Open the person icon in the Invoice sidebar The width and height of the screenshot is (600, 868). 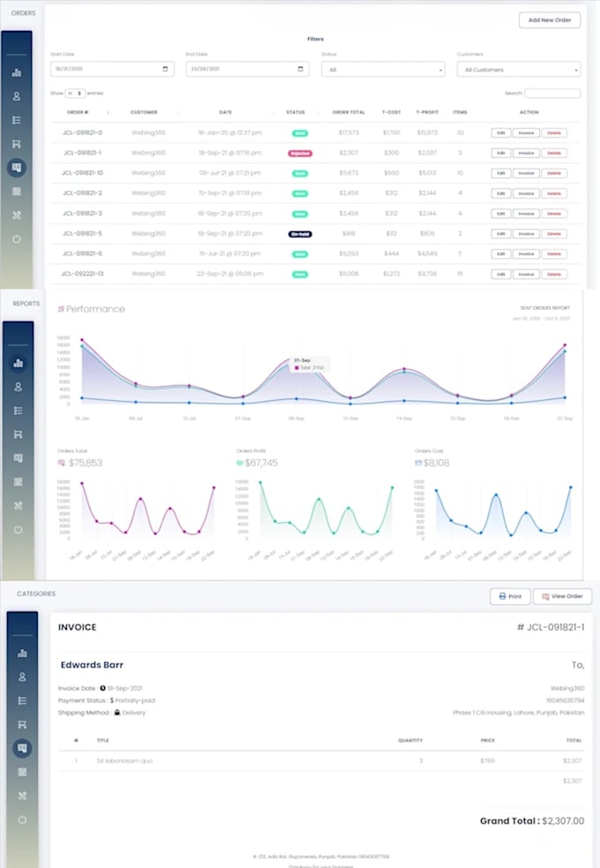coord(22,677)
